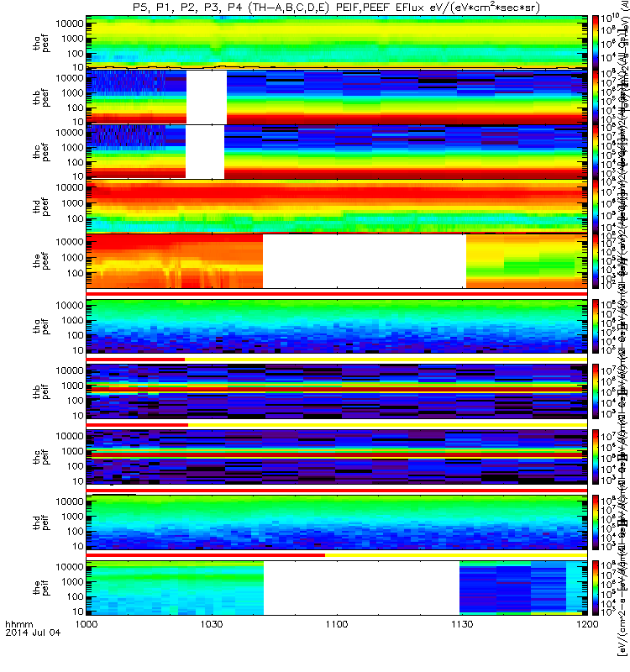Screen dimensions: 630x672
Task: Click the 'the peef' panel label
Action: [41, 261]
